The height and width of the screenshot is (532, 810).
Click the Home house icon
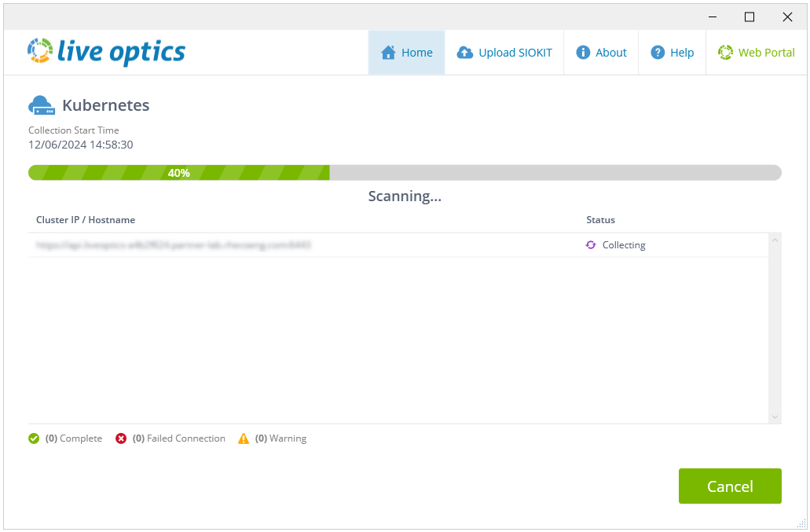(x=387, y=53)
